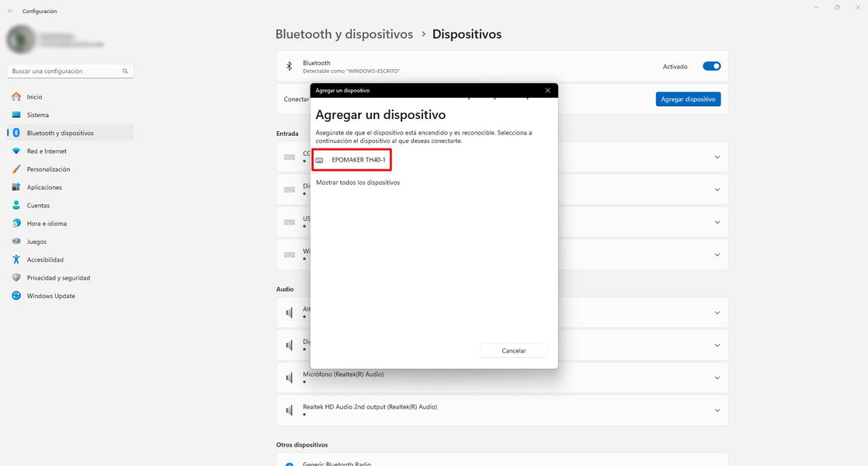Click the Juegos controller icon
This screenshot has width=868, height=466.
click(16, 242)
